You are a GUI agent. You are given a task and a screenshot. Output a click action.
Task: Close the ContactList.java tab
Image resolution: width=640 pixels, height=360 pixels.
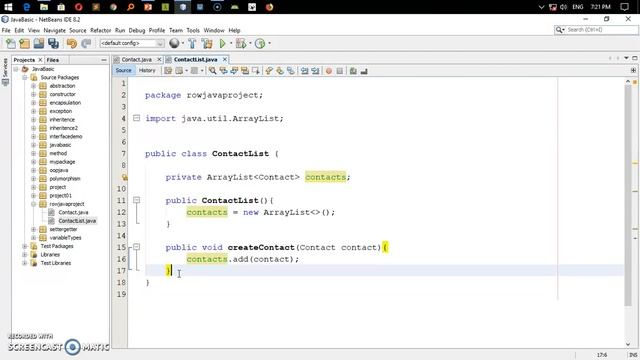click(x=224, y=60)
